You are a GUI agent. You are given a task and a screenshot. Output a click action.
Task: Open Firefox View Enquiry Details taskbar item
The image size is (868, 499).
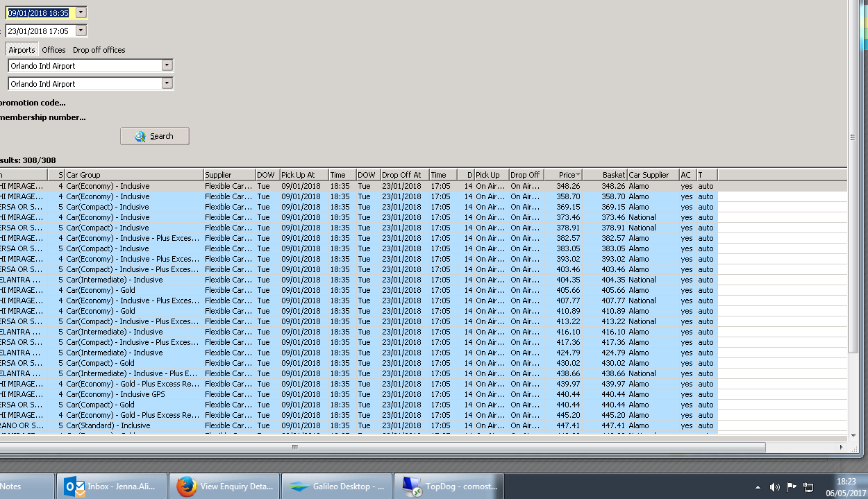(225, 487)
